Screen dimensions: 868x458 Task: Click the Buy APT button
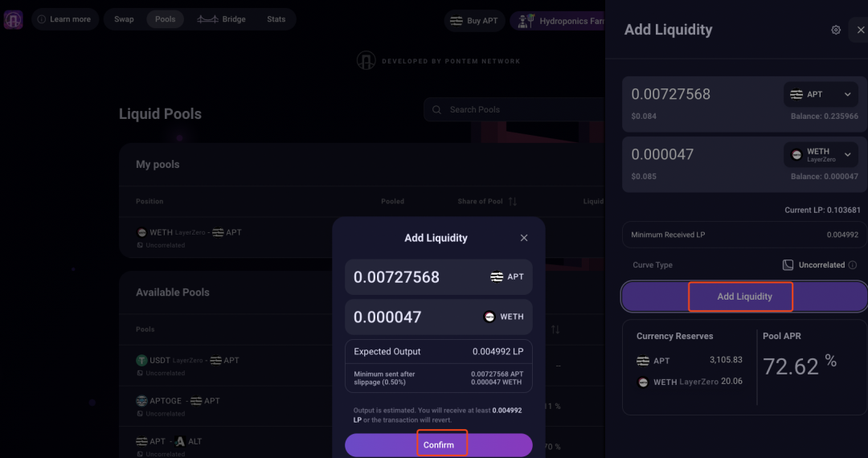pos(474,21)
